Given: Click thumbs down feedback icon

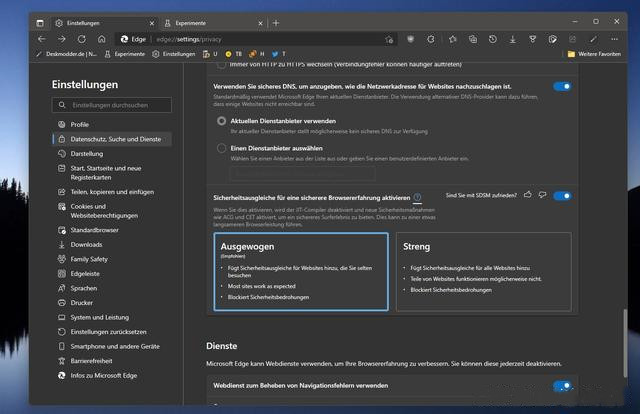Looking at the screenshot, I should click(542, 195).
